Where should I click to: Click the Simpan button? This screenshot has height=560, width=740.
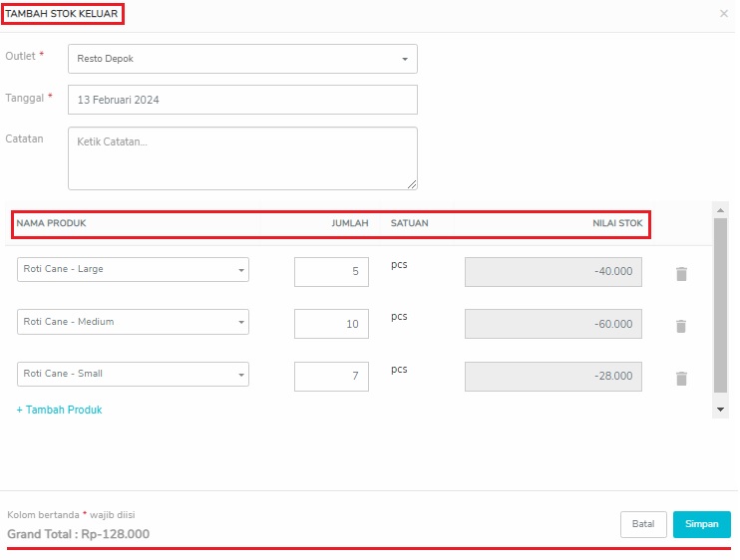pos(702,524)
